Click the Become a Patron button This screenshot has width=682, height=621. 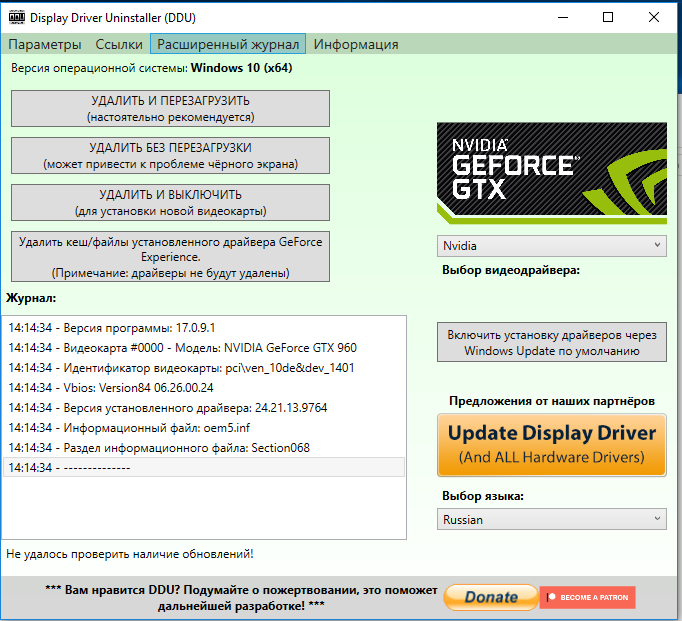[588, 597]
